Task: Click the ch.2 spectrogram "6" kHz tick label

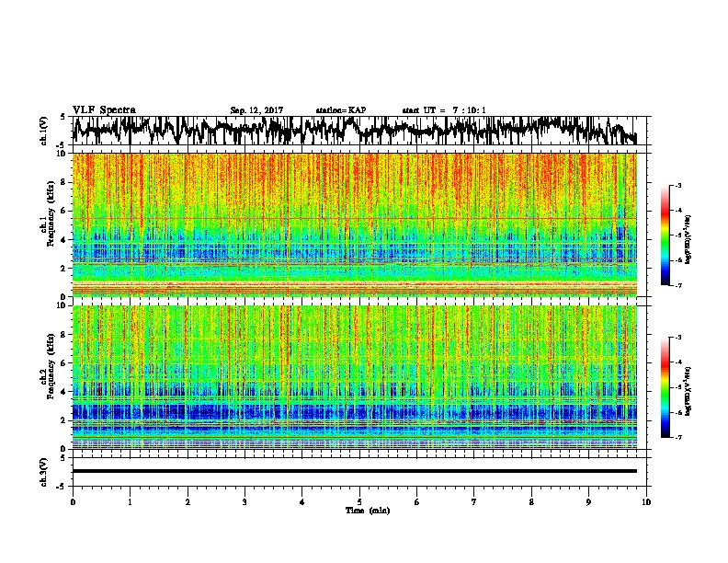Action: 64,363
